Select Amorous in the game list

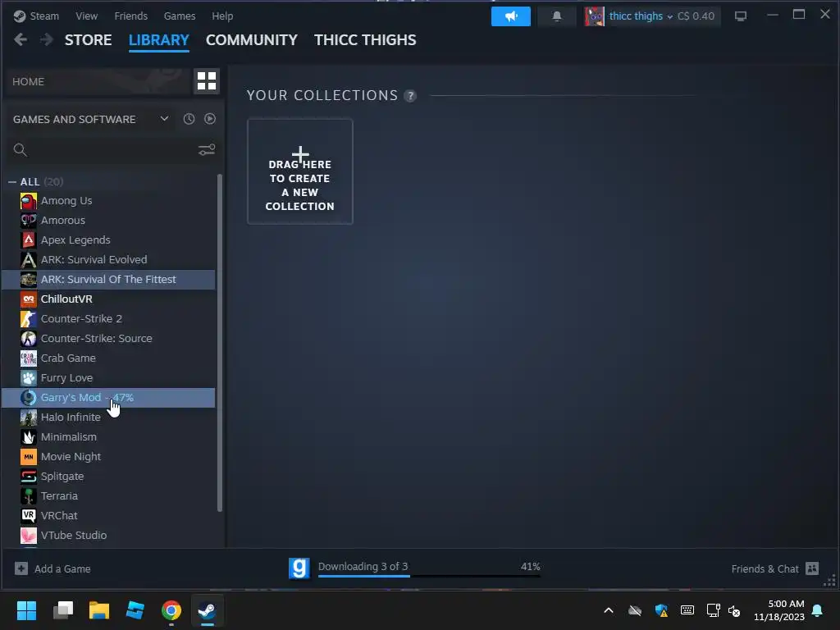(x=108, y=220)
